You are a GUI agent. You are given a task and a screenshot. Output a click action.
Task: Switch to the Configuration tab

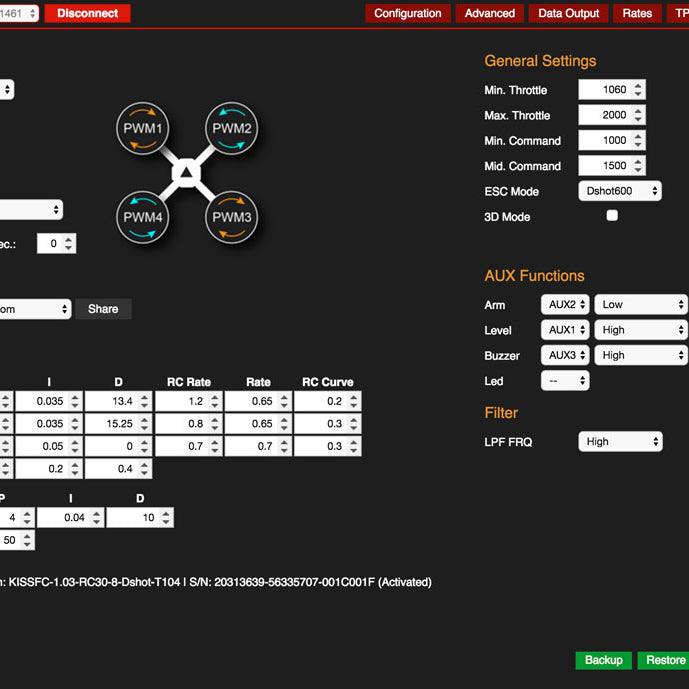click(x=407, y=13)
